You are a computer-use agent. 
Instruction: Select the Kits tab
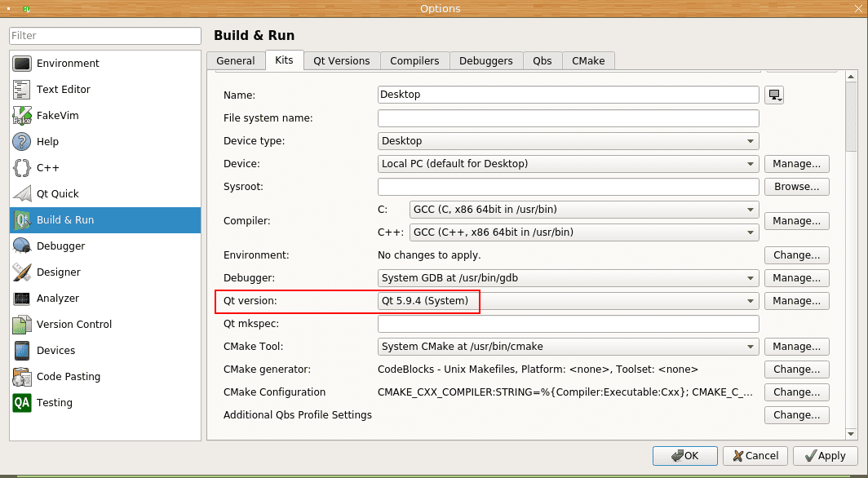pyautogui.click(x=284, y=60)
